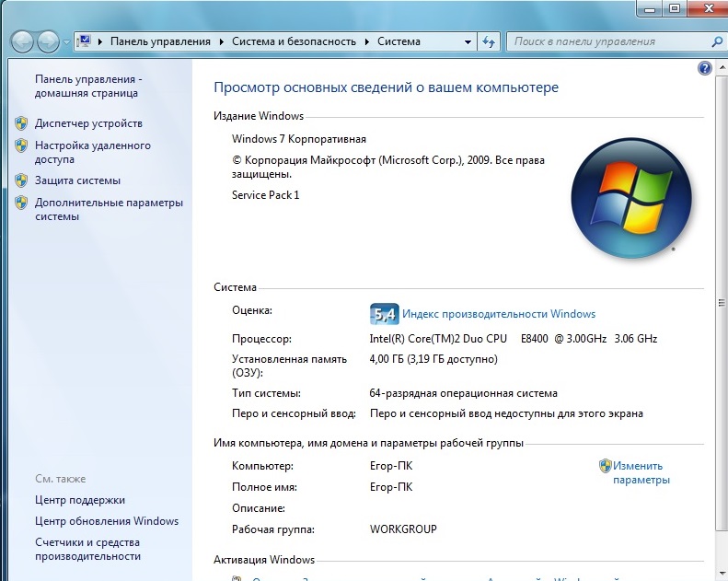The height and width of the screenshot is (581, 728).
Task: Click the Back navigation arrow button
Action: pos(23,41)
